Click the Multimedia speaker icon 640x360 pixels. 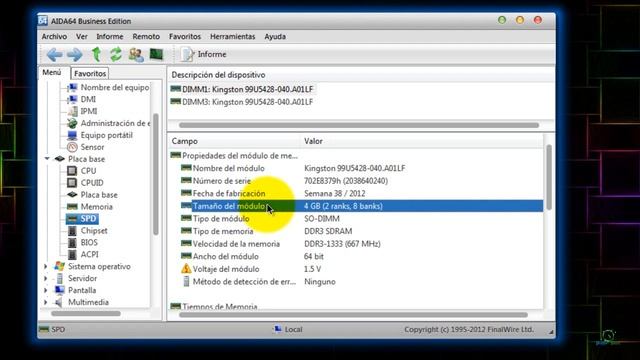click(60, 302)
